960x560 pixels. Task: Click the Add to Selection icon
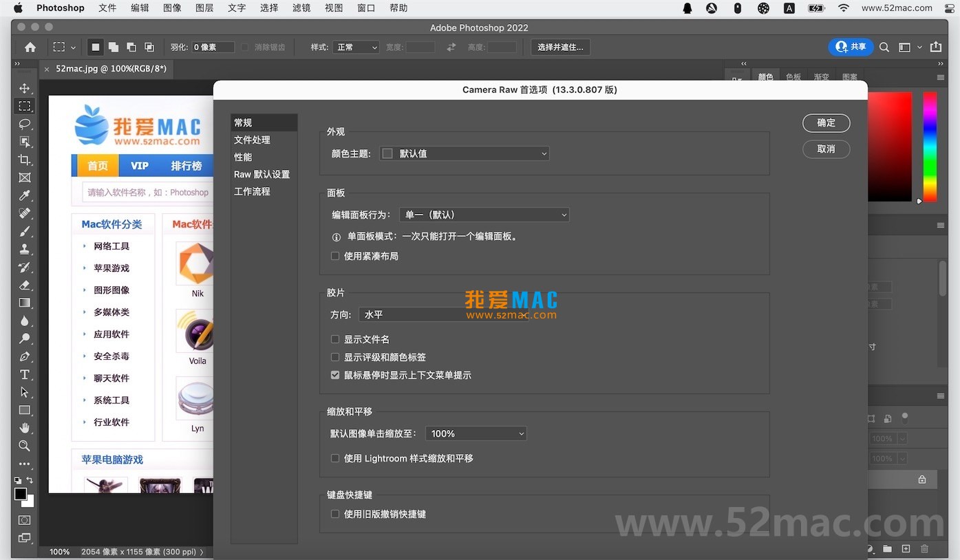click(x=113, y=47)
